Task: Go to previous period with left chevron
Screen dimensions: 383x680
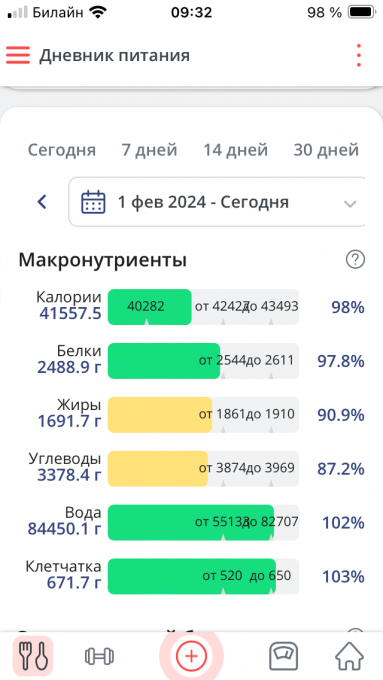Action: (42, 202)
